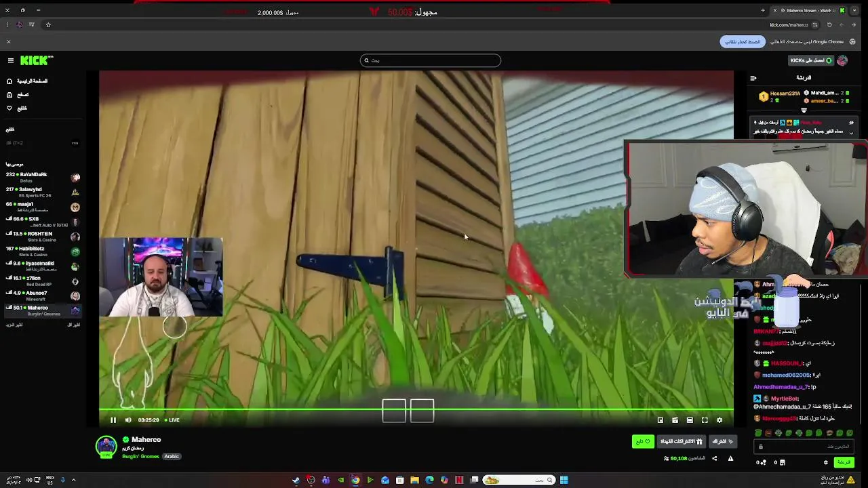
Task: Open the following sidebar item
Action: click(x=17, y=108)
